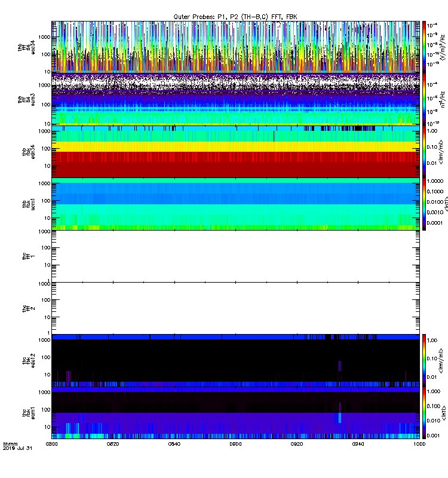Image resolution: width=448 pixels, height=478 pixels.
Task: Click the 'thb fff 64 scm3' y-axis label
Action: (26, 99)
